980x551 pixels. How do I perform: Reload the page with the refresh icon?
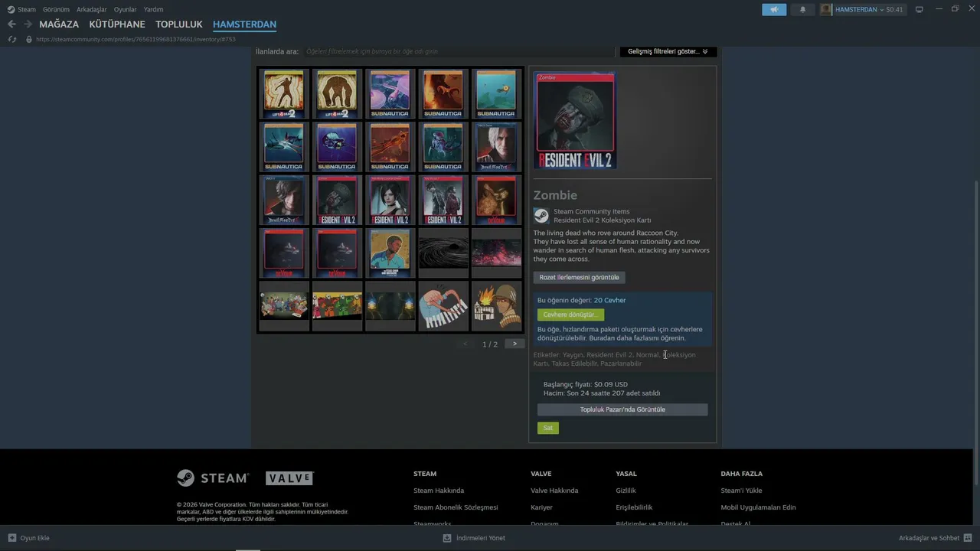tap(11, 39)
